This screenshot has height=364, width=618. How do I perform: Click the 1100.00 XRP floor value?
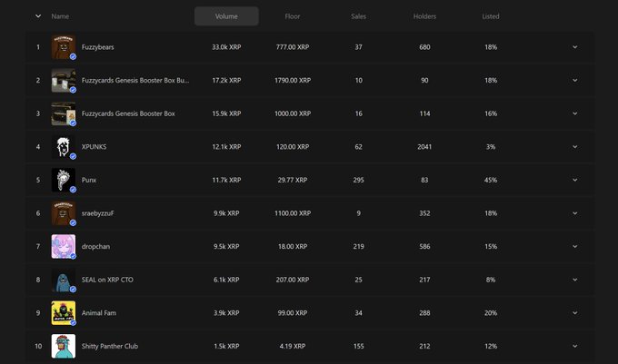coord(293,213)
